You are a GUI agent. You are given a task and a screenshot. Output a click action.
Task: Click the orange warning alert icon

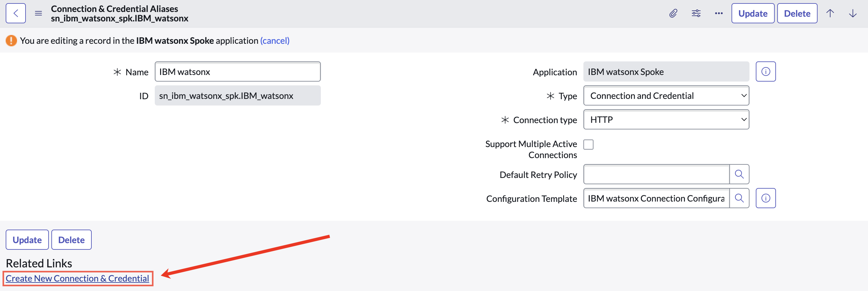coord(11,41)
